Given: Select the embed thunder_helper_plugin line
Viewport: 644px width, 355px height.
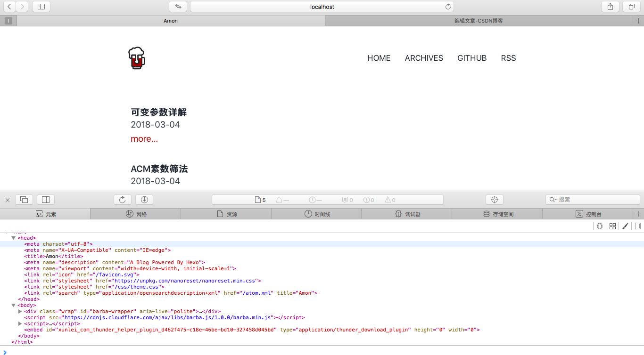Looking at the screenshot, I should 252,330.
